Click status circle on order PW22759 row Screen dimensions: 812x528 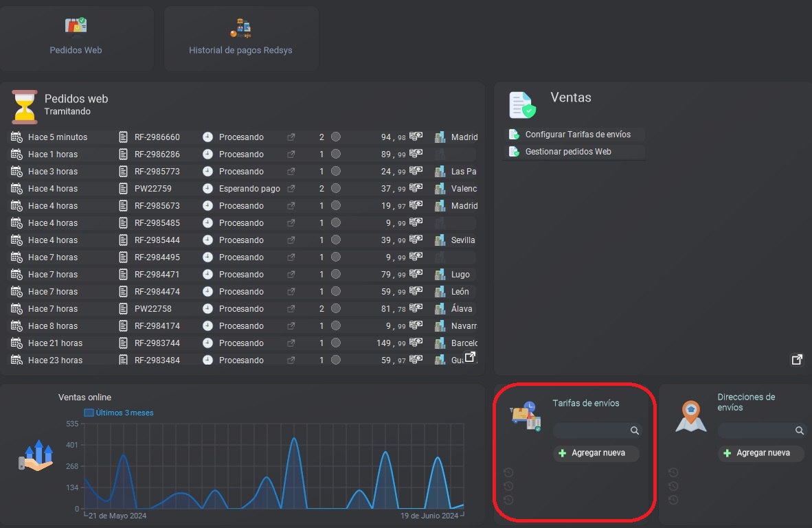pos(336,188)
